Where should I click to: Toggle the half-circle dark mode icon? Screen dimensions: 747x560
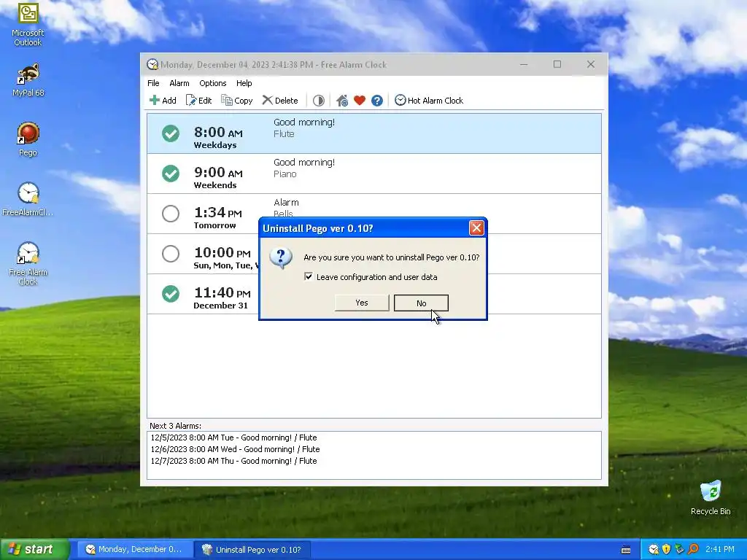coord(318,101)
